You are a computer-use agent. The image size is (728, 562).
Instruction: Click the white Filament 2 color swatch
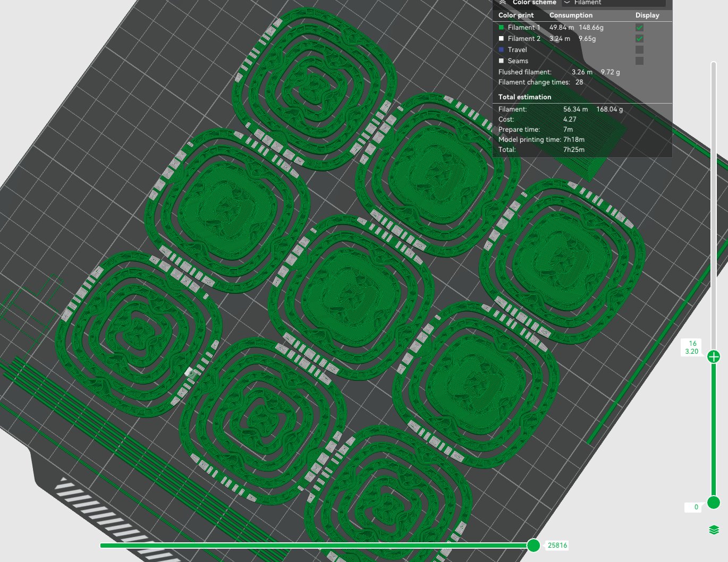coord(501,38)
